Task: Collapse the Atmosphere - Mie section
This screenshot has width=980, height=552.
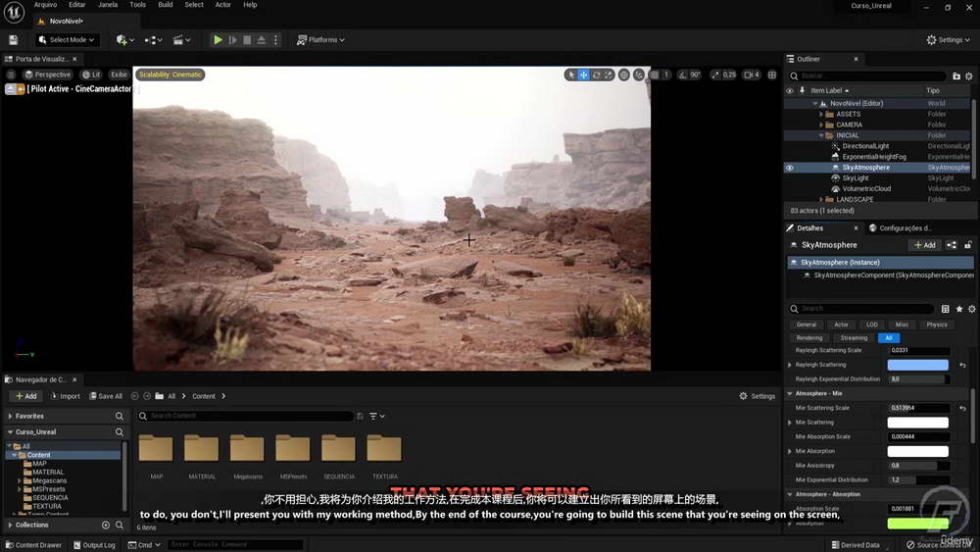Action: [789, 394]
